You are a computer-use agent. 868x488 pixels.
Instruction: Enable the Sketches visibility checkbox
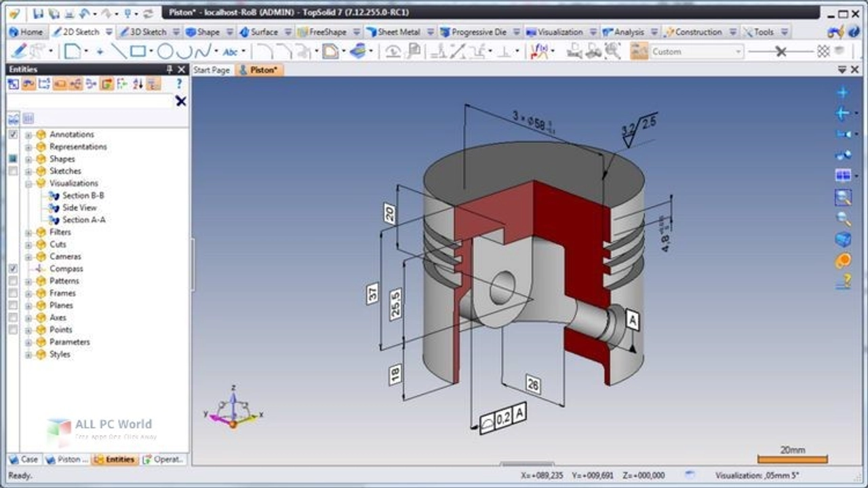tap(13, 171)
